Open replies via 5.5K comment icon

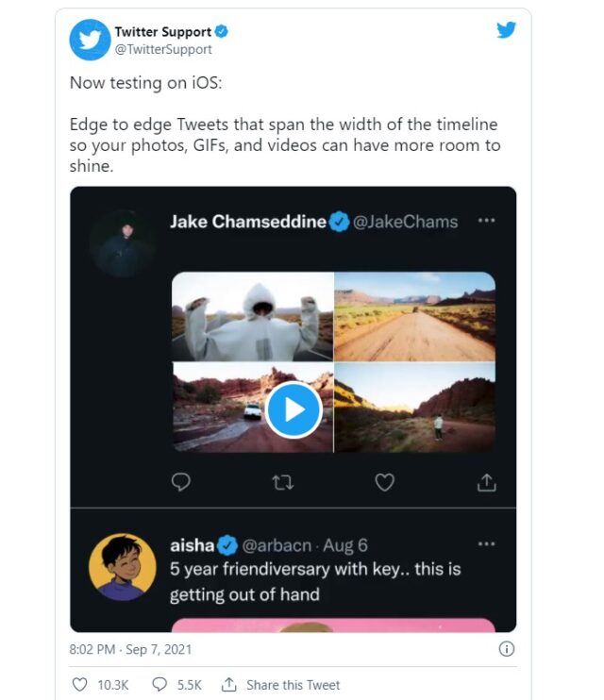[x=159, y=685]
